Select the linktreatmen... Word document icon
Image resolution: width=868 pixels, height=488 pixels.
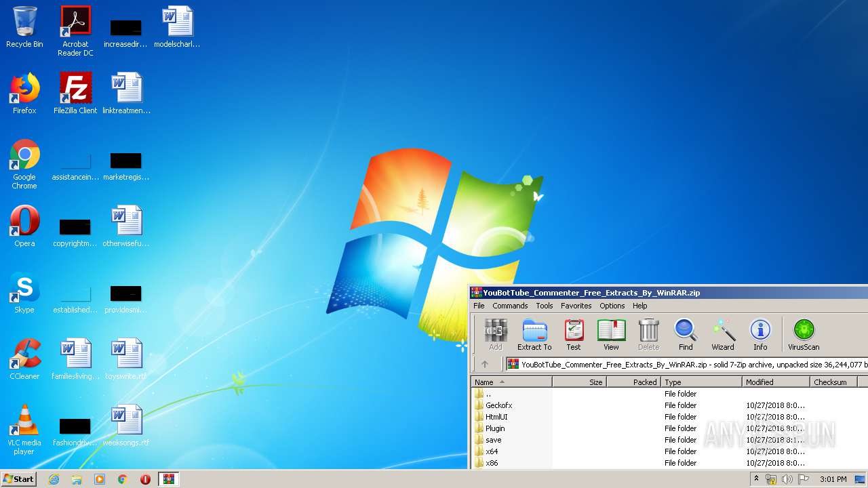(126, 94)
